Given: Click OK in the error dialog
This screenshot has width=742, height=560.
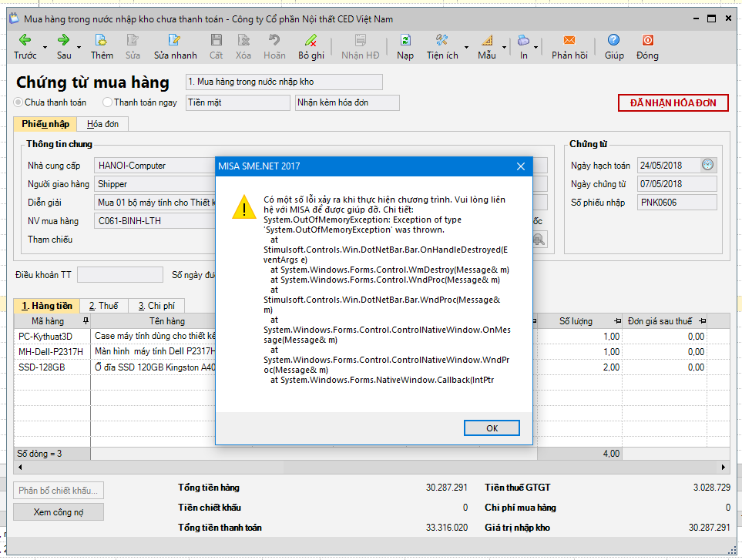Looking at the screenshot, I should [x=492, y=428].
